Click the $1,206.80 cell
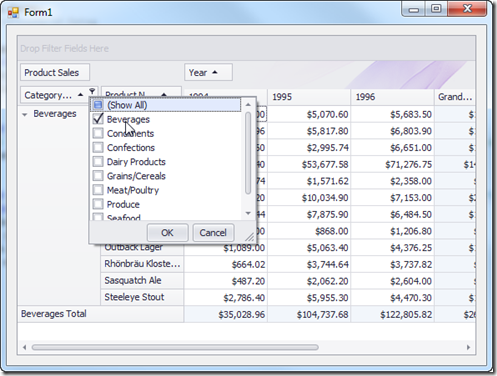Viewport: 497px width, 376px height. [x=392, y=231]
